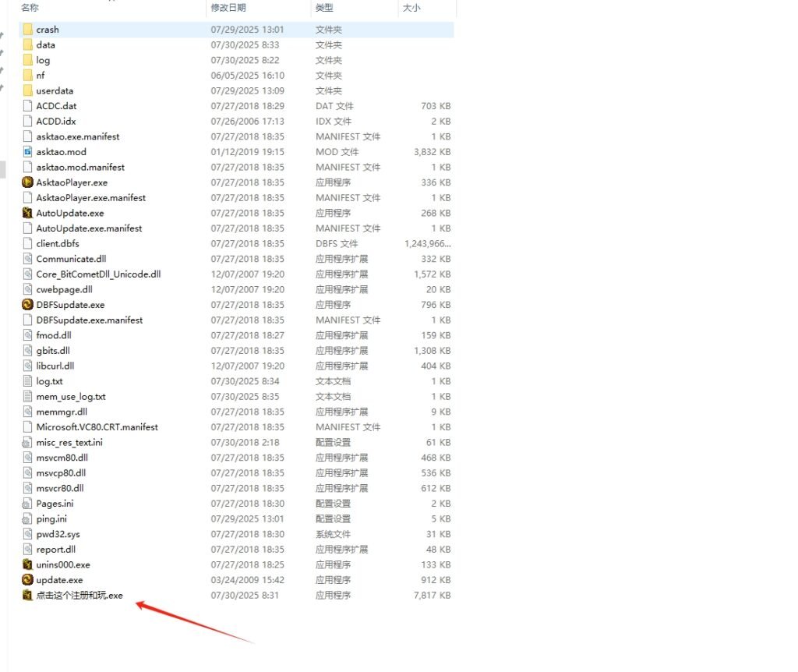The width and height of the screenshot is (798, 672).
Task: Click date 07/30/2018 2:18
Action: pos(245,442)
